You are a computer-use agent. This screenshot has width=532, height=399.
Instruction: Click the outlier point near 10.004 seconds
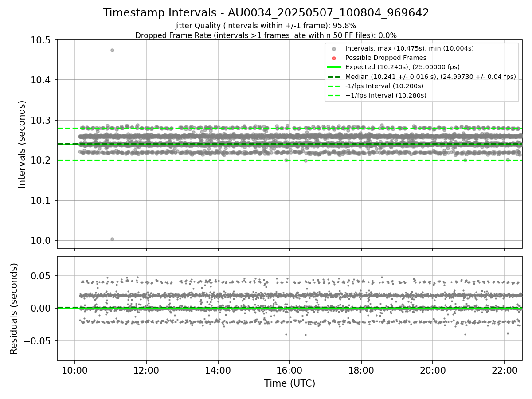pyautogui.click(x=112, y=239)
